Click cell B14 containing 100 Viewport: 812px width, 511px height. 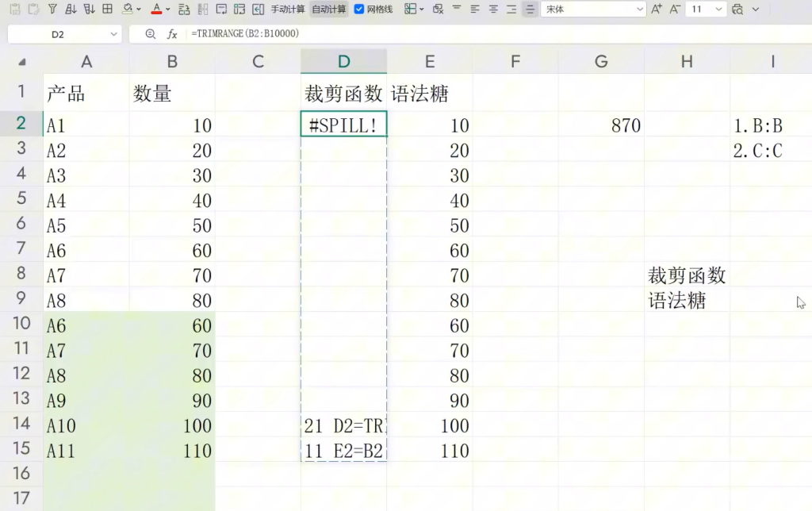(172, 425)
